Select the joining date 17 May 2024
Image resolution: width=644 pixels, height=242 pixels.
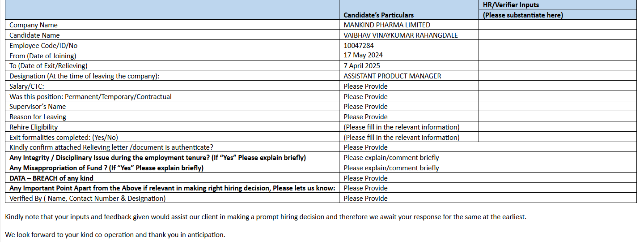click(363, 56)
